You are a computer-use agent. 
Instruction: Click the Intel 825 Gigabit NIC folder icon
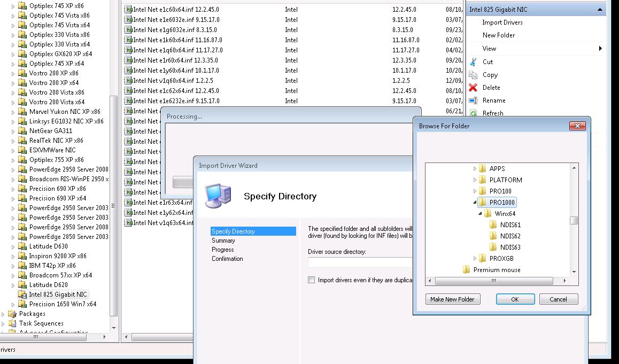[x=22, y=294]
